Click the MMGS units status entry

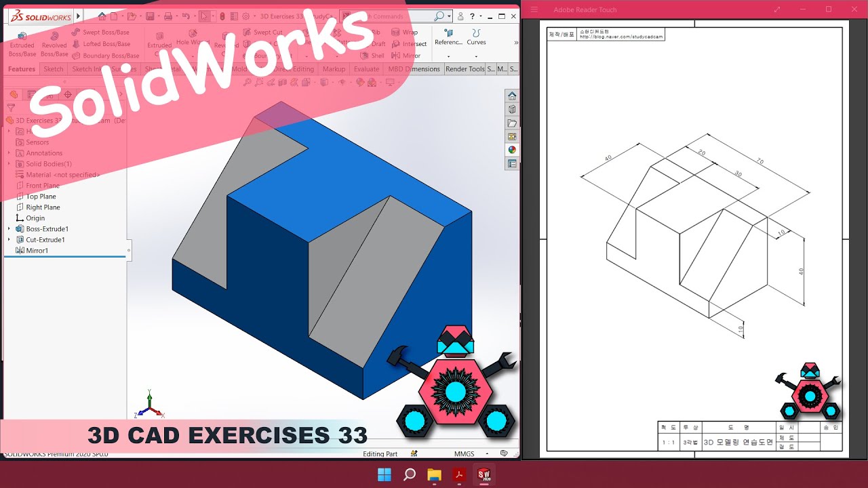(464, 453)
